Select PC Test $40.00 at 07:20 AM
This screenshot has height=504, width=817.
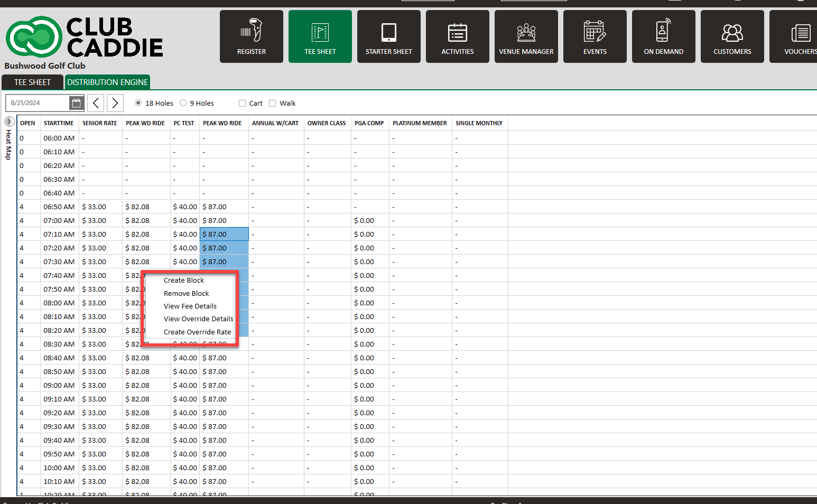coord(185,248)
